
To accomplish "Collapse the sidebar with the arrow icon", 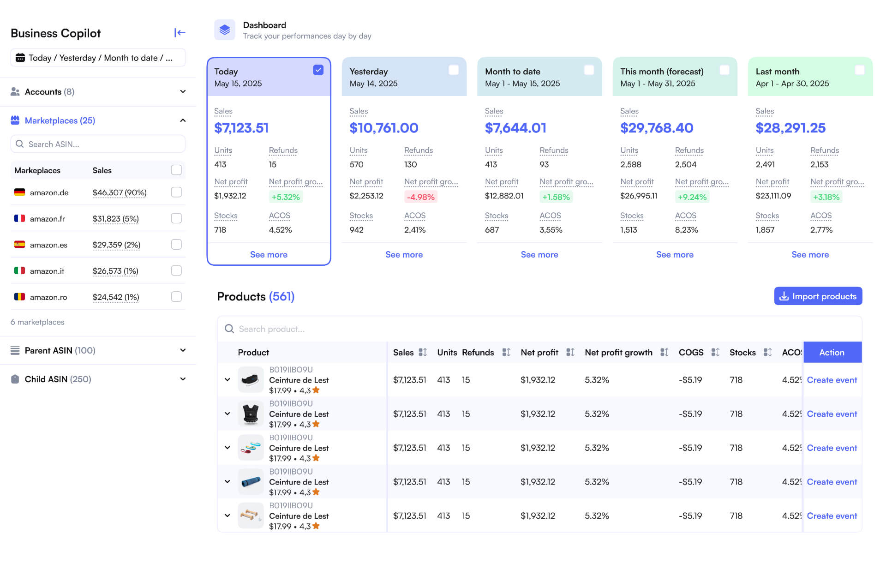I will pyautogui.click(x=180, y=33).
